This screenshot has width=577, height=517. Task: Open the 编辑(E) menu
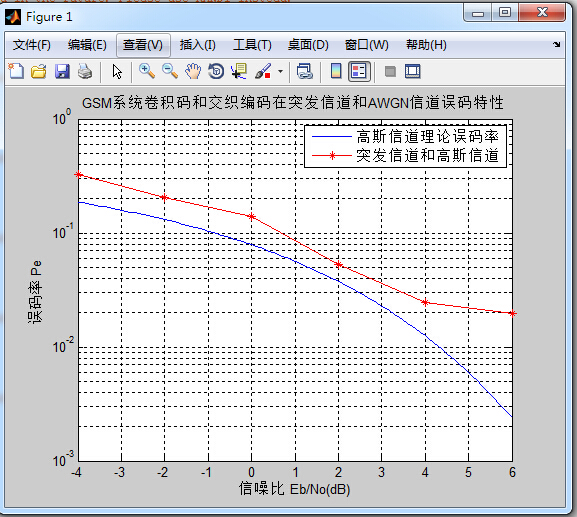click(x=87, y=45)
